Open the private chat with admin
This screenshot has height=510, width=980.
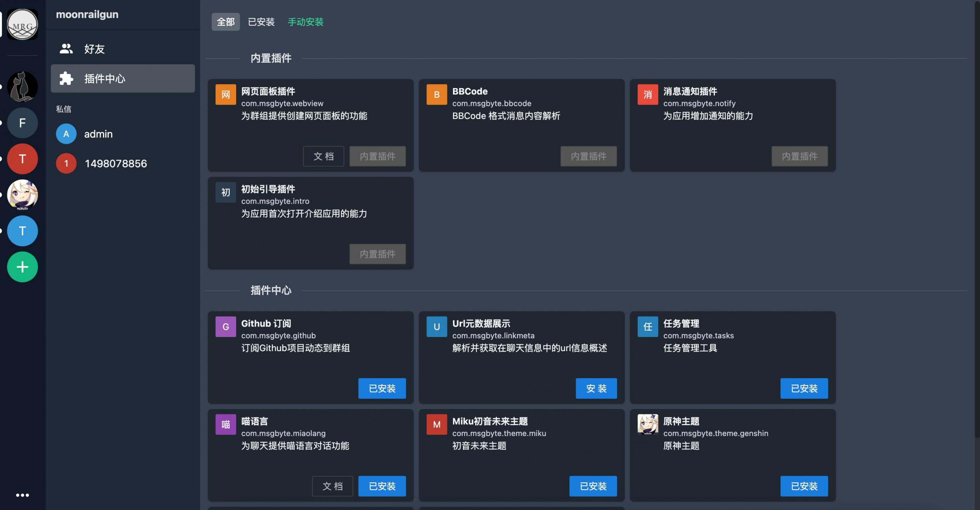click(x=98, y=134)
